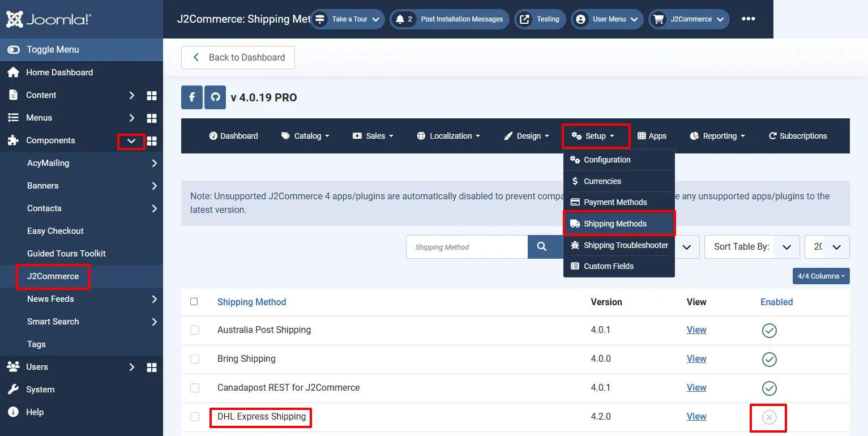Screen dimensions: 868x436
Task: Open View link for DHL Express Shipping
Action: (696, 417)
